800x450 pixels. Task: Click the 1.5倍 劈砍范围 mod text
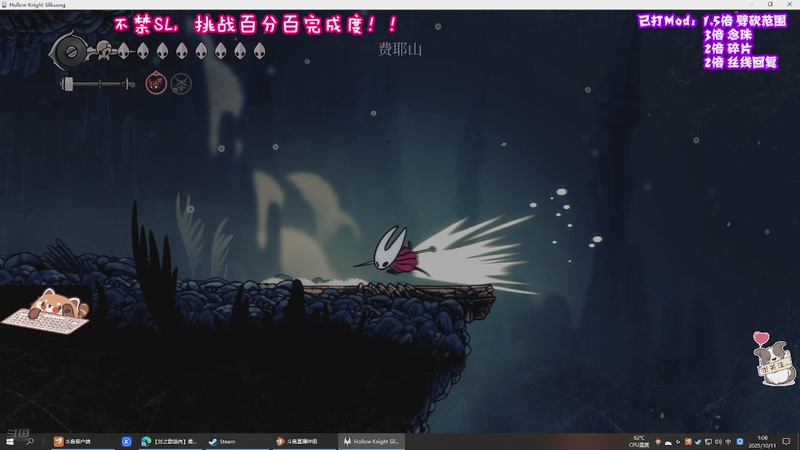point(745,21)
